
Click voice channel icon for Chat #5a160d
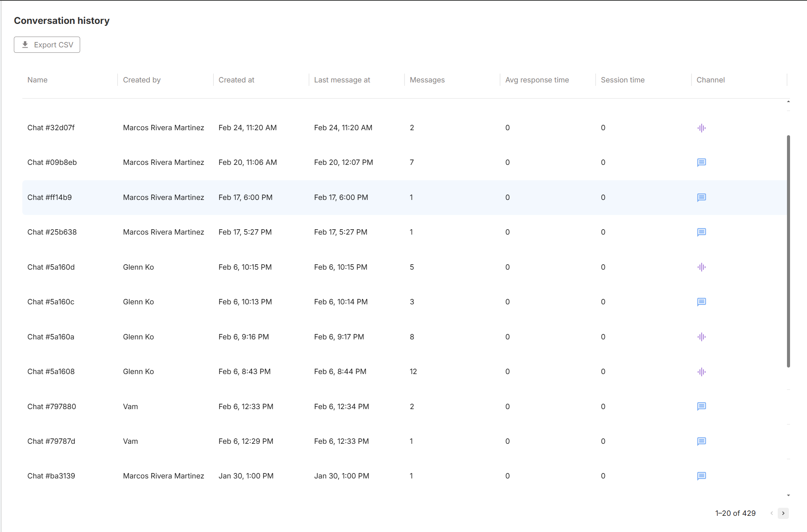(x=701, y=267)
